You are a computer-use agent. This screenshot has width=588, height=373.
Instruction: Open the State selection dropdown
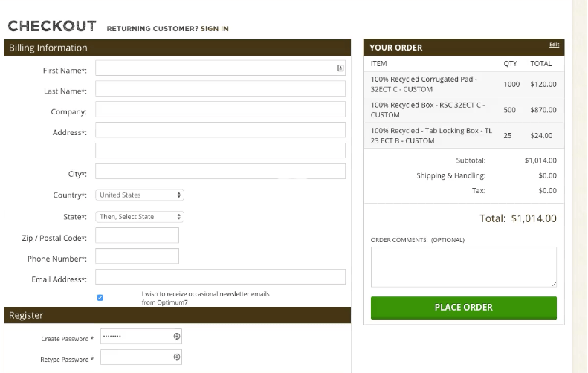(140, 217)
